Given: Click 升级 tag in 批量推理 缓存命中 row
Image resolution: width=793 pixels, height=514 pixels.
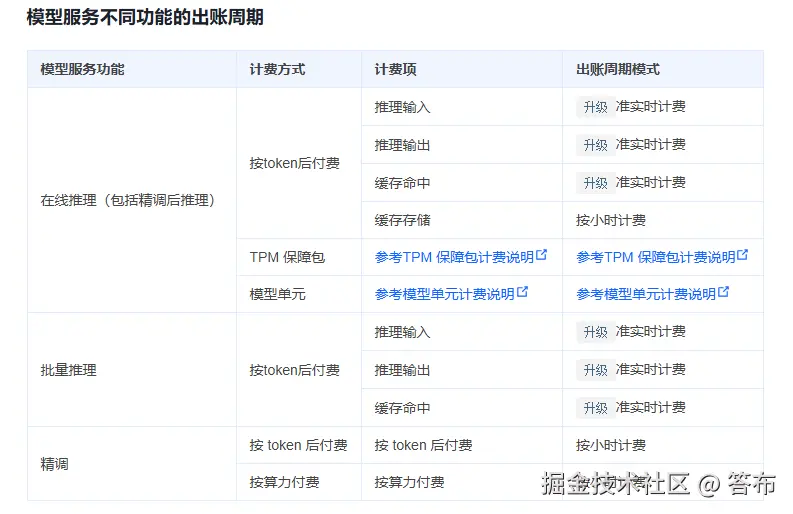Looking at the screenshot, I should [x=596, y=408].
